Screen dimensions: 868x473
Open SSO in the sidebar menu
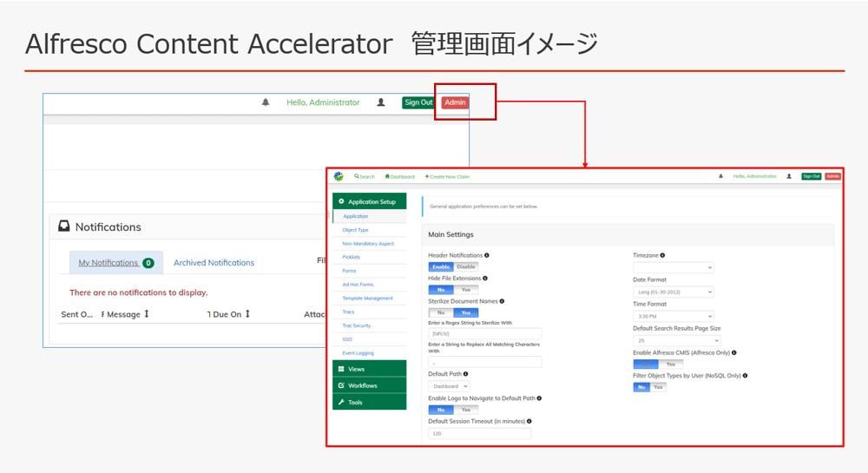(347, 339)
